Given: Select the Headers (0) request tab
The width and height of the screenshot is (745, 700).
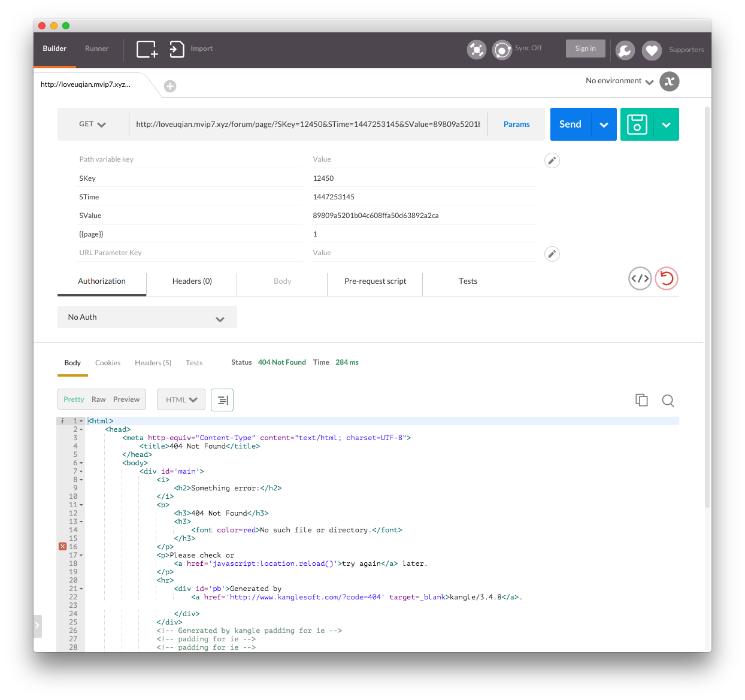Looking at the screenshot, I should [x=192, y=281].
